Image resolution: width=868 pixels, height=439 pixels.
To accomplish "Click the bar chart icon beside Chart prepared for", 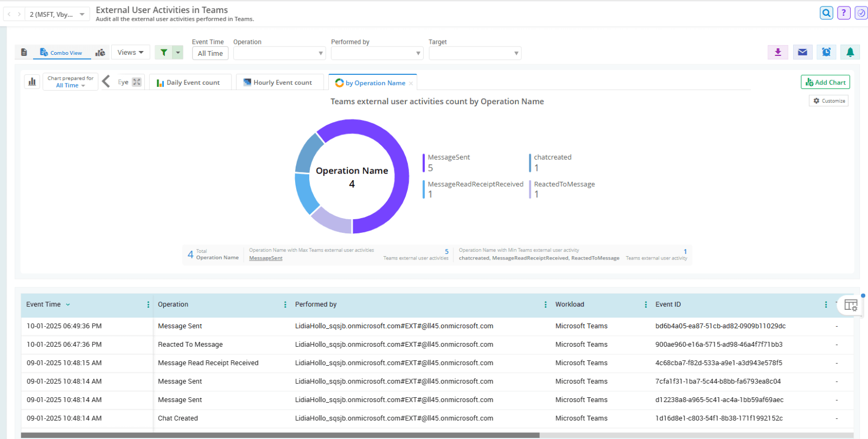I will (x=32, y=82).
